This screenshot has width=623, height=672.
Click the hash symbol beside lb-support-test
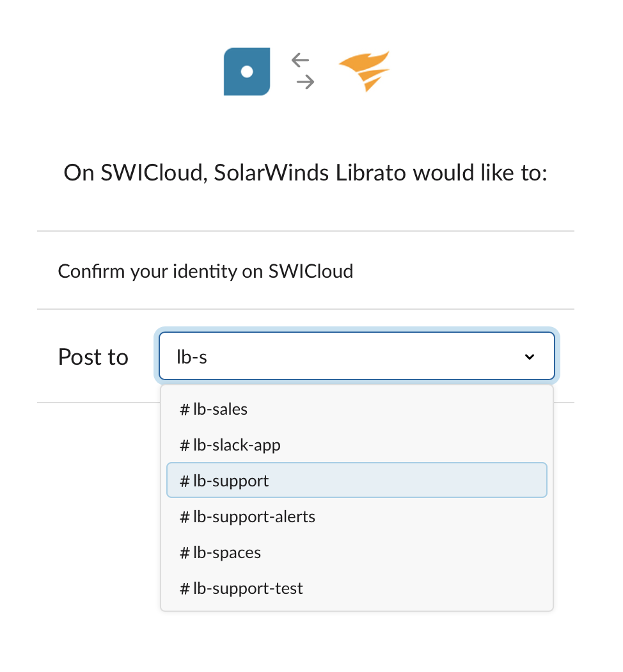click(x=184, y=588)
